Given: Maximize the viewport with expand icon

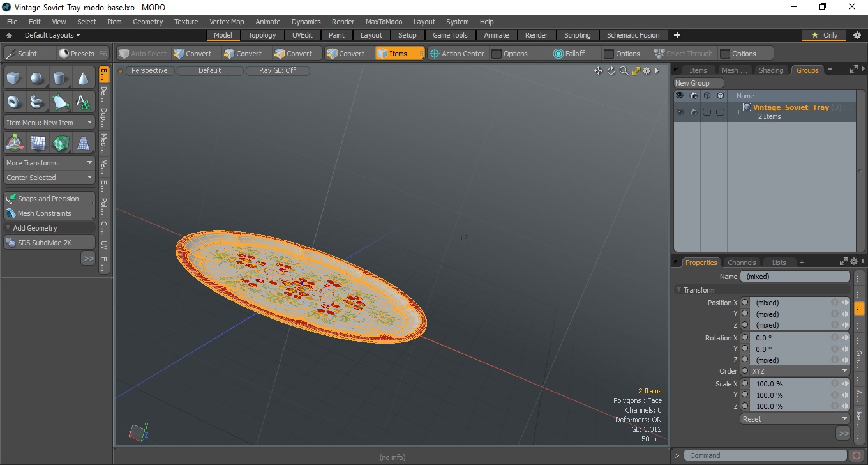Looking at the screenshot, I should pyautogui.click(x=636, y=71).
